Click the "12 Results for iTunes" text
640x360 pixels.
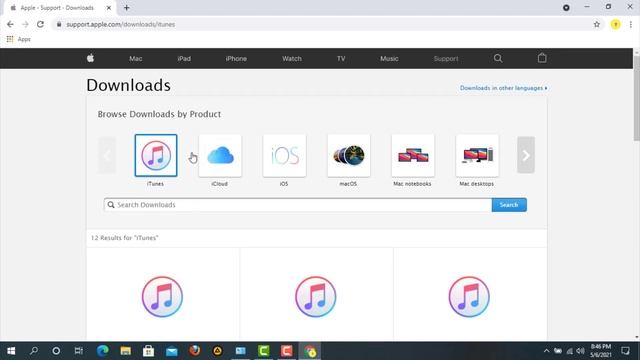(124, 238)
